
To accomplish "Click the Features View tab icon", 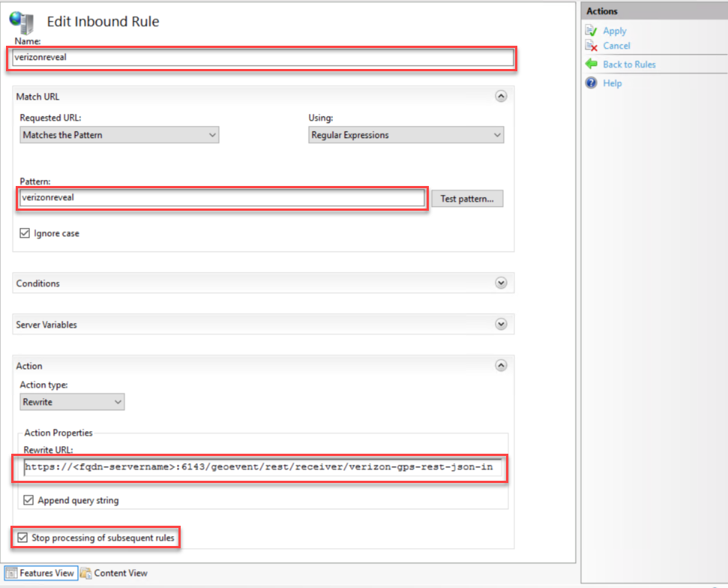I will coord(11,573).
